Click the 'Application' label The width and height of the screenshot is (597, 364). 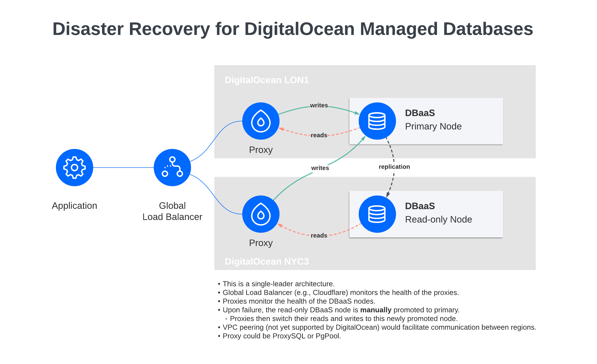pos(74,206)
